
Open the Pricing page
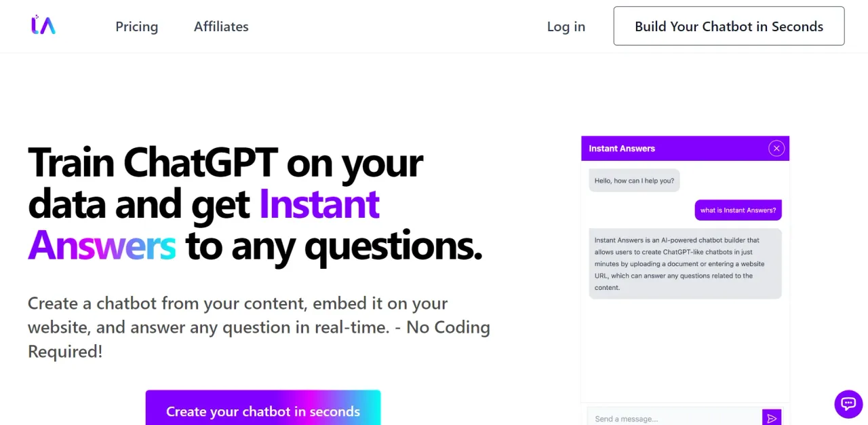pyautogui.click(x=136, y=26)
